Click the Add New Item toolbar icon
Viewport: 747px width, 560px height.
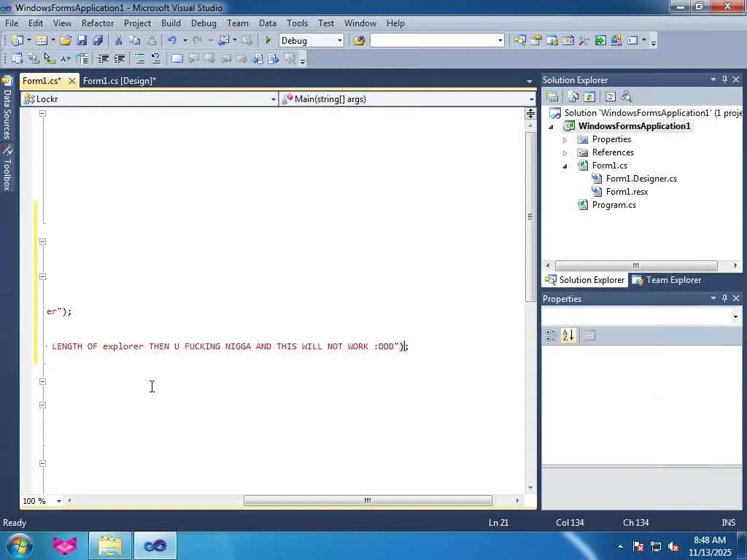pos(42,41)
